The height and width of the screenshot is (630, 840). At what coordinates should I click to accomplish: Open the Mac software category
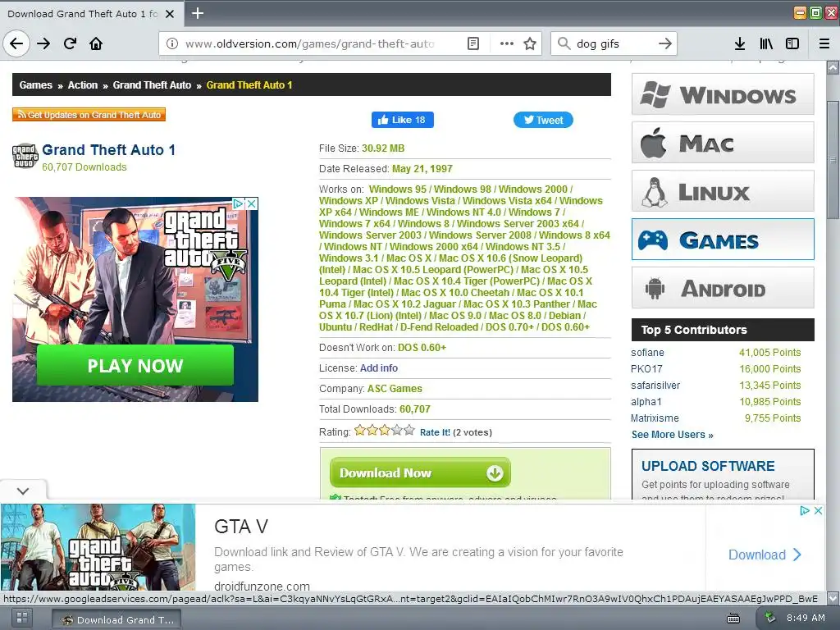pos(723,143)
